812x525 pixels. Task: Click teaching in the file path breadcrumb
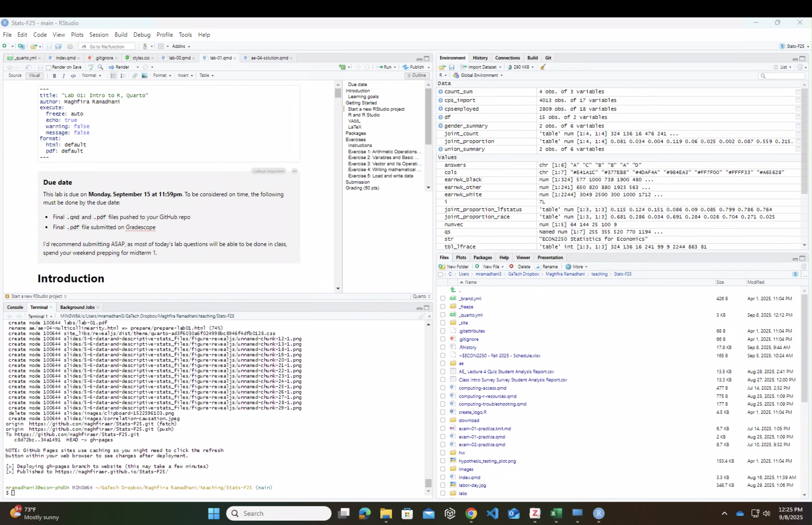click(599, 274)
